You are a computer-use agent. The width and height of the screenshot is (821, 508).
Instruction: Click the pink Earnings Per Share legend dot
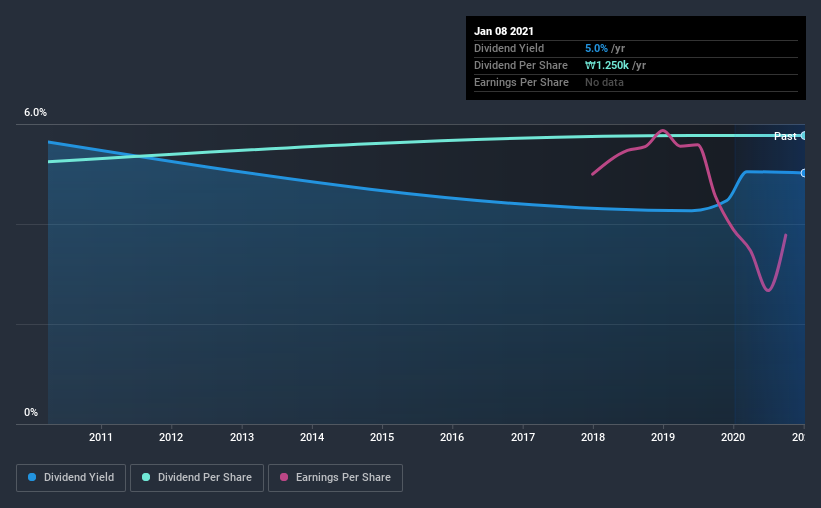point(284,477)
